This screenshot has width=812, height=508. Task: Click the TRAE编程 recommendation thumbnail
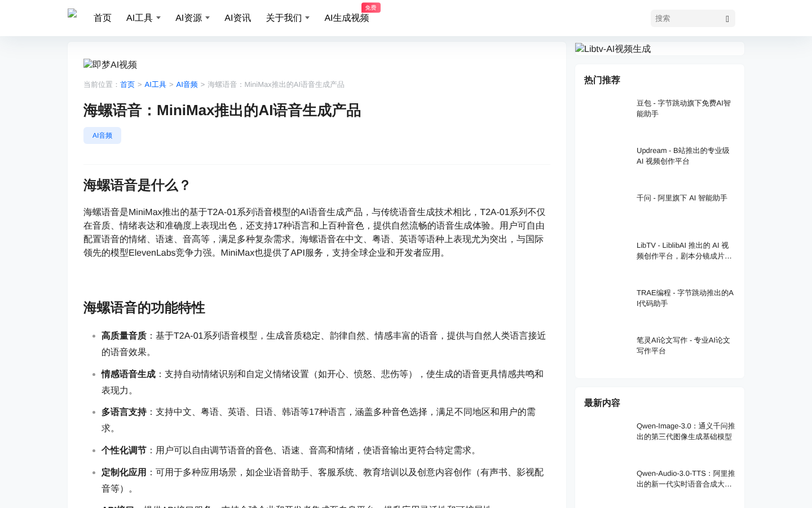pyautogui.click(x=607, y=305)
